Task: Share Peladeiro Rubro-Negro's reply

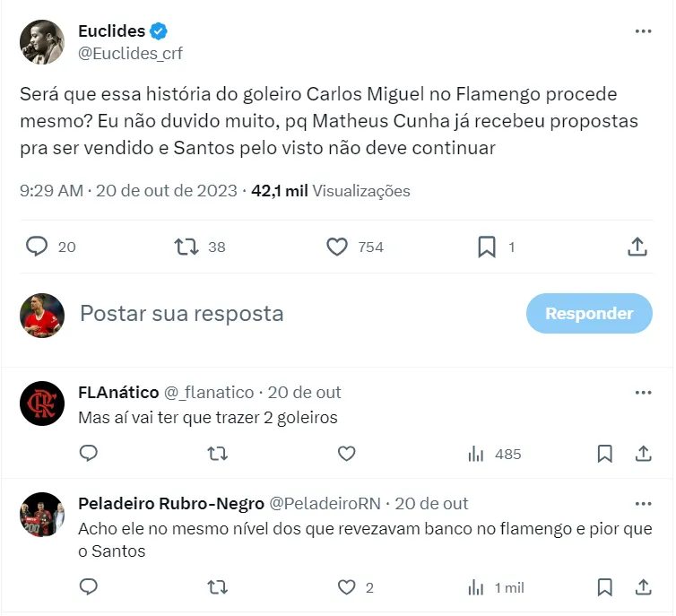Action: coord(643,587)
